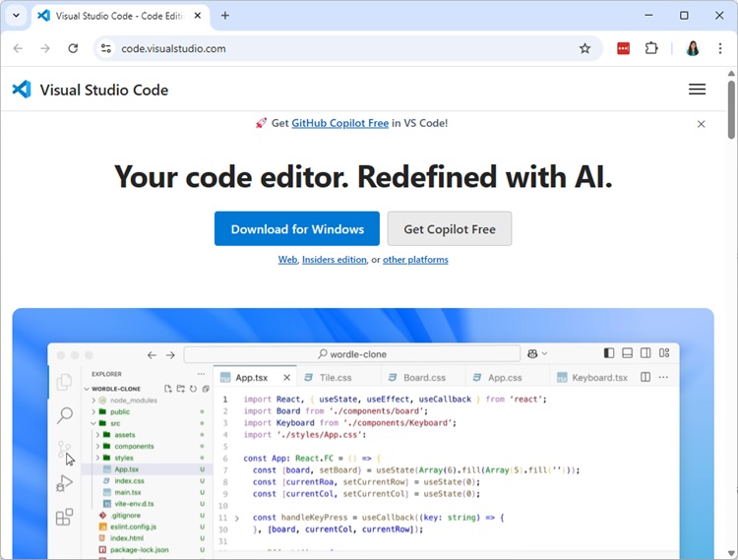Image resolution: width=738 pixels, height=560 pixels.
Task: Open the tab search dropdown arrow
Action: pyautogui.click(x=16, y=16)
